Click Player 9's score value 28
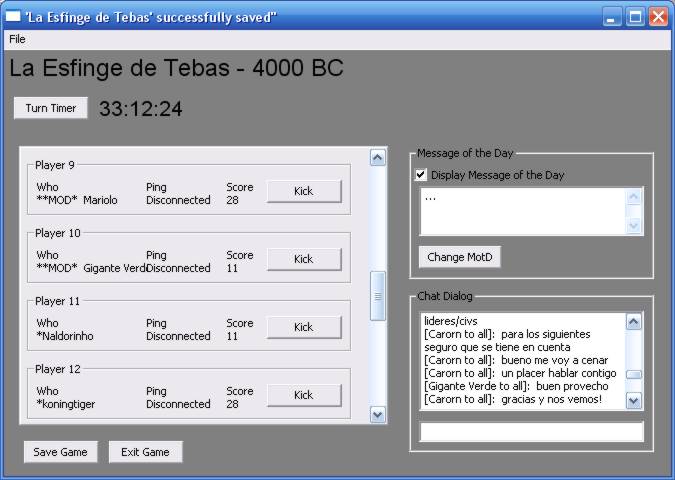 [x=232, y=200]
